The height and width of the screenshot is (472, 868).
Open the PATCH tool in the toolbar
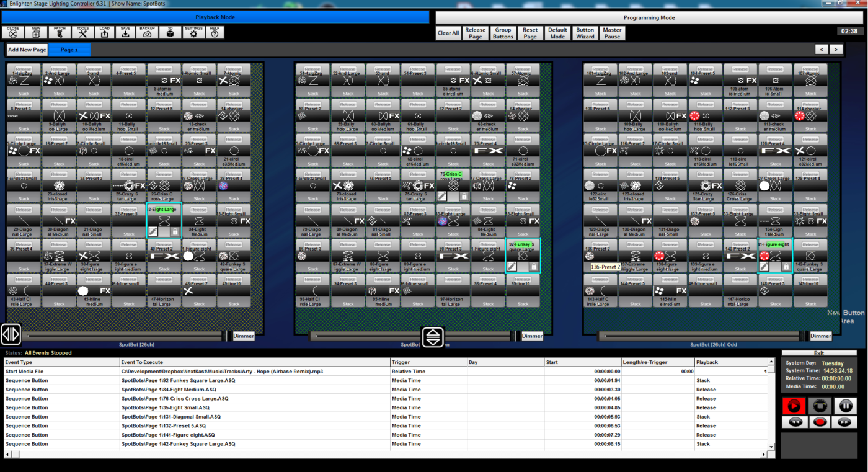(x=60, y=33)
